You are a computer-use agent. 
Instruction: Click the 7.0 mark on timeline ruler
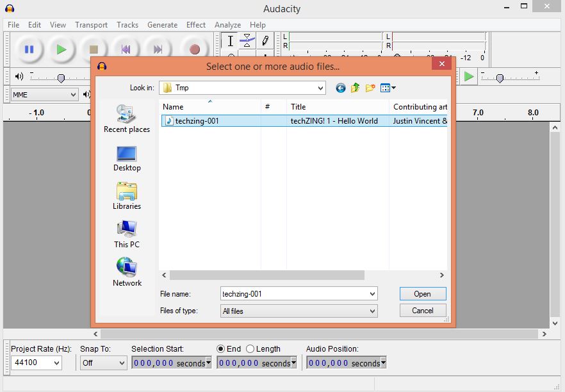(478, 113)
